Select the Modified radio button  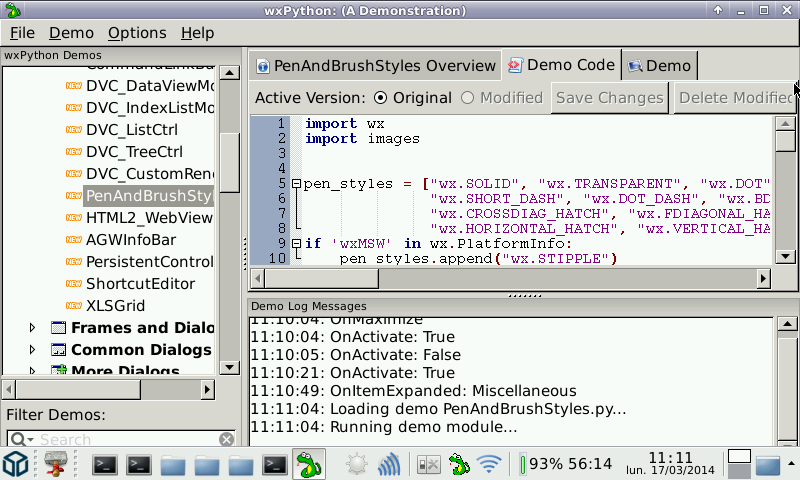[468, 98]
